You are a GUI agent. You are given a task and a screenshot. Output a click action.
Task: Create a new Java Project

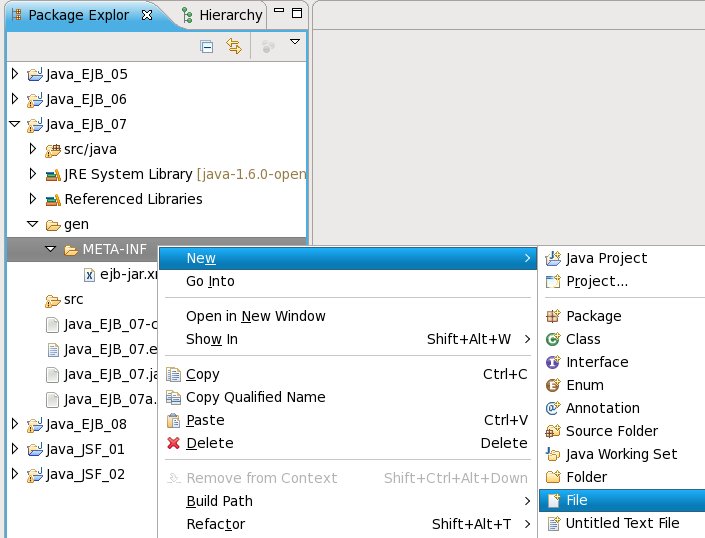622,258
